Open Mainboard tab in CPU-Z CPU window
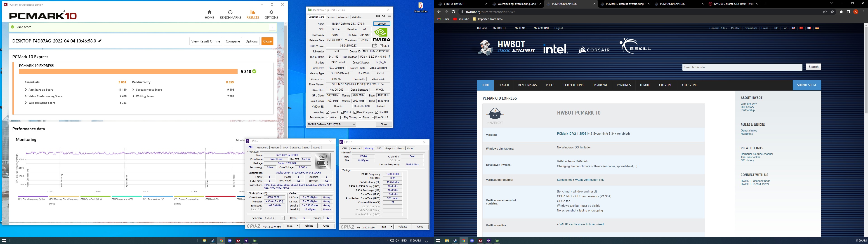This screenshot has height=244, width=868. (x=262, y=148)
